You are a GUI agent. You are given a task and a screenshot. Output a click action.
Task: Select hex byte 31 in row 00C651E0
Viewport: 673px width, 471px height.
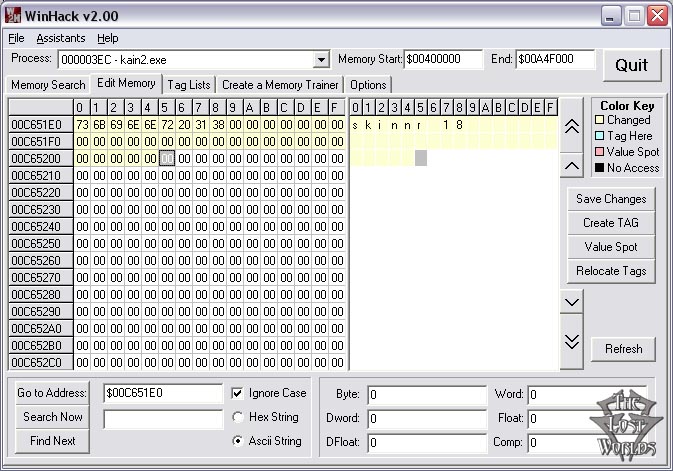(201, 125)
